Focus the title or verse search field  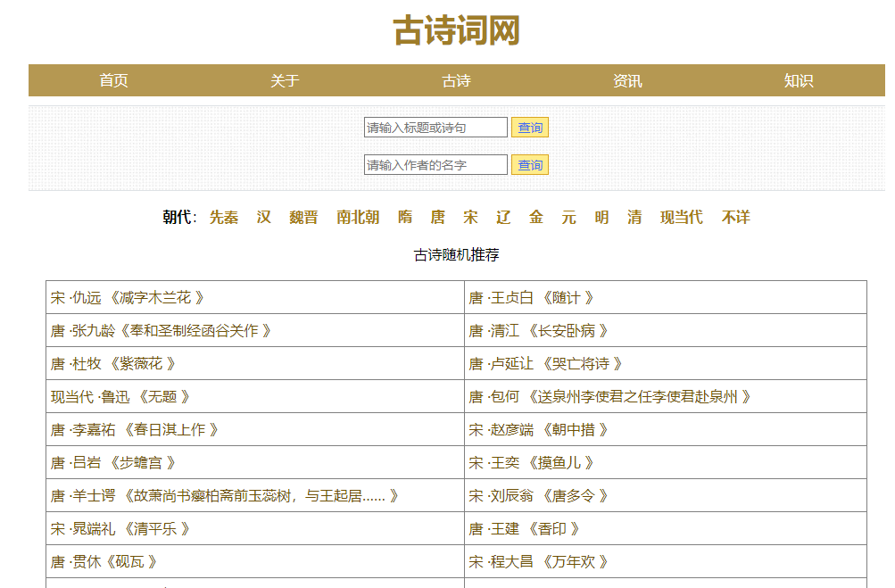[435, 128]
